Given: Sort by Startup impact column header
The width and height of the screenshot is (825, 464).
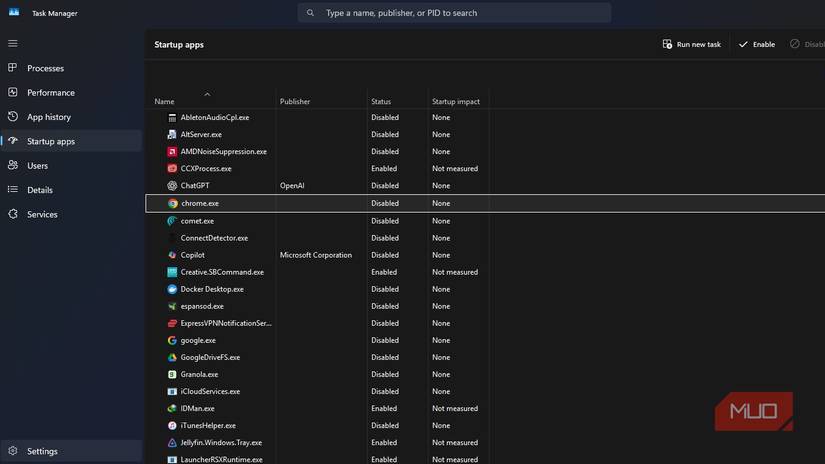Looking at the screenshot, I should click(456, 102).
